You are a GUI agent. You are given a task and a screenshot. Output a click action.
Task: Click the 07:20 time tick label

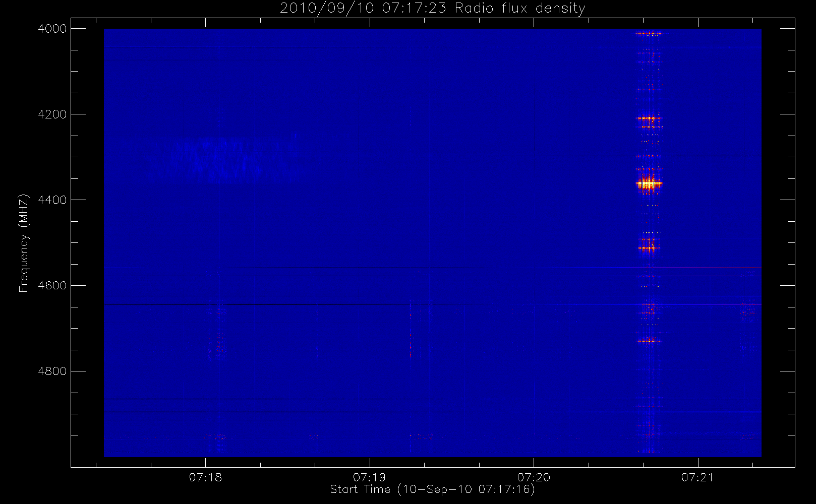pyautogui.click(x=534, y=477)
